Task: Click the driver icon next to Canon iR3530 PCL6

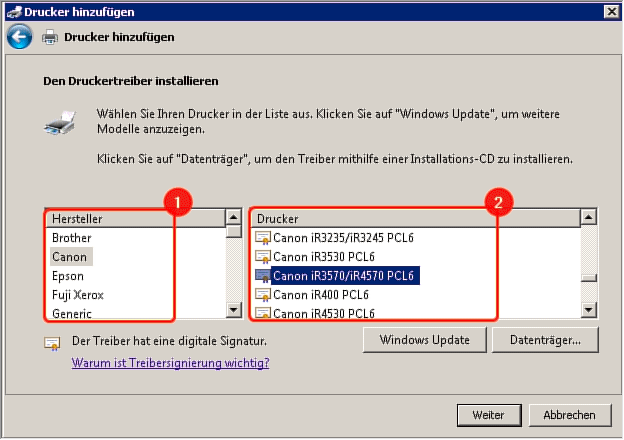Action: pyautogui.click(x=263, y=257)
